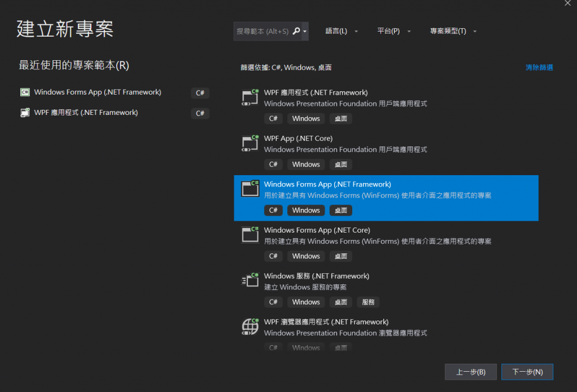Click the highlighted Windows Forms App (.NET Framework) icon
577x392 pixels.
coord(250,189)
